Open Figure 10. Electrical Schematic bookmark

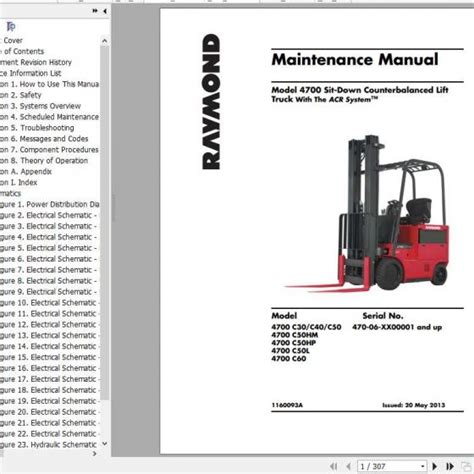tap(49, 303)
